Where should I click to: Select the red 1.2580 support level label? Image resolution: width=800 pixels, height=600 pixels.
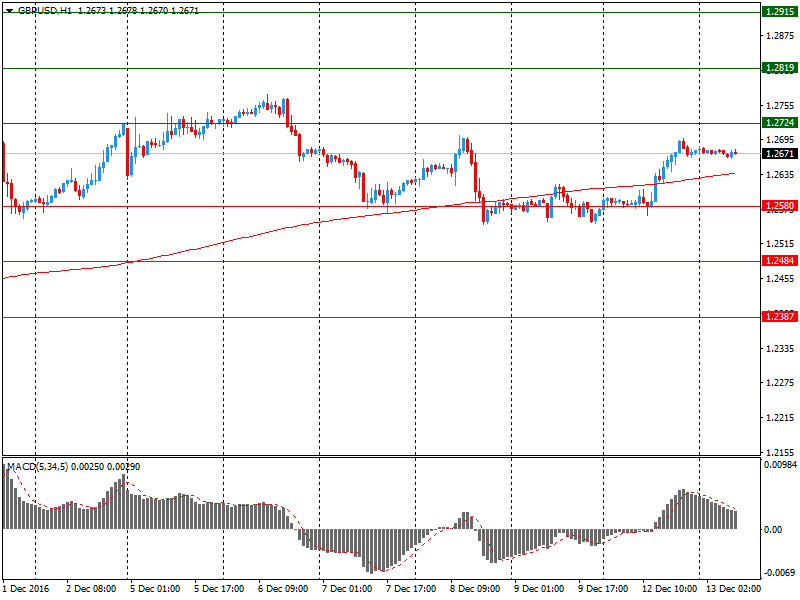pyautogui.click(x=780, y=206)
